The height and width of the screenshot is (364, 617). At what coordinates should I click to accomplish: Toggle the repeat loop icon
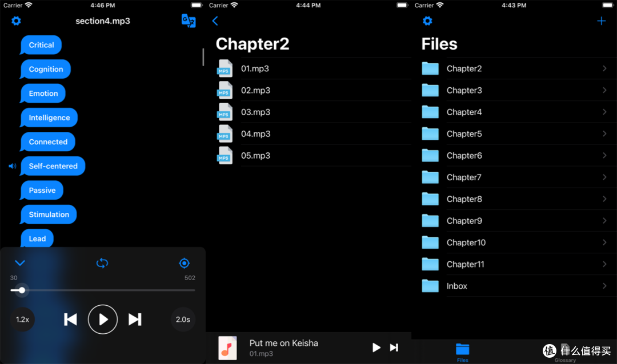click(x=102, y=263)
